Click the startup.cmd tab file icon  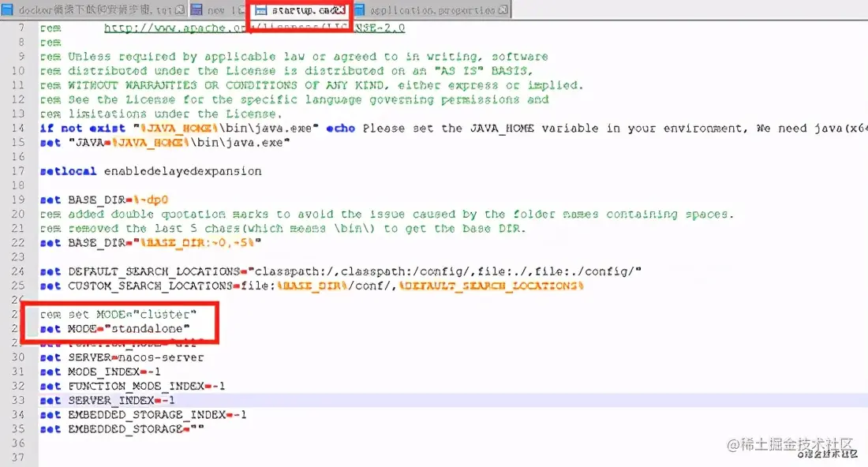pyautogui.click(x=260, y=10)
